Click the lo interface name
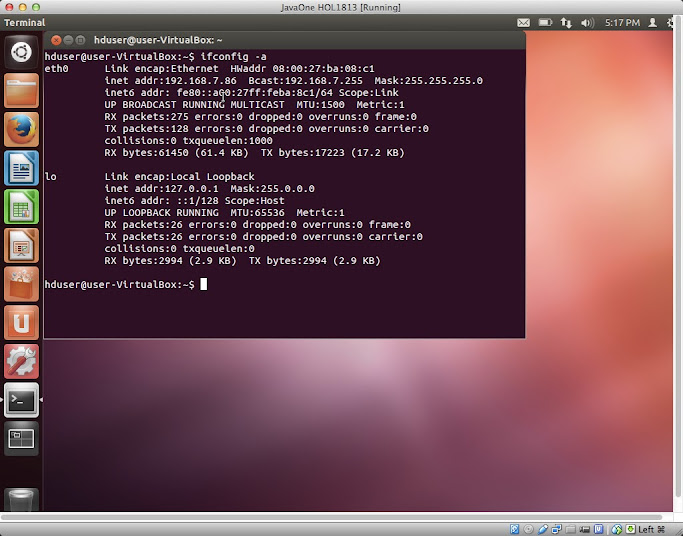 pos(51,177)
